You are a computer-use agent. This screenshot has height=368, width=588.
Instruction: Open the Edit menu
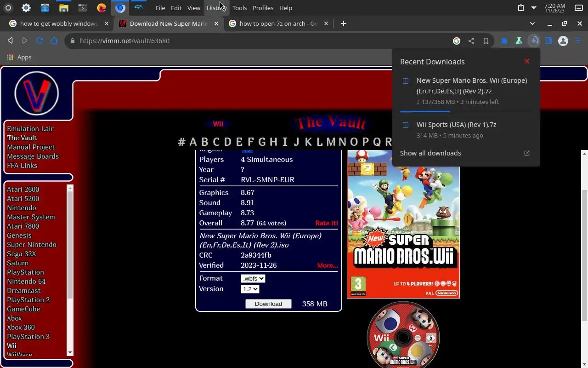176,8
